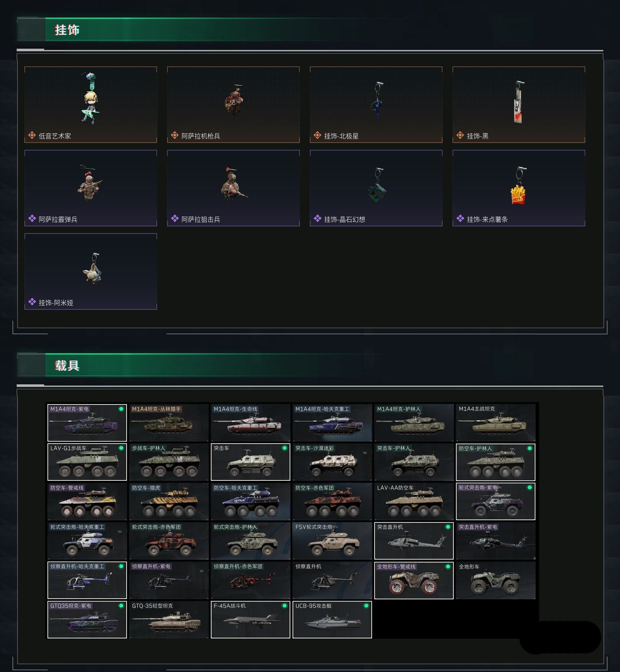The image size is (620, 672).
Task: Select the 阿萨拉机枪兵 charm icon
Action: (x=234, y=100)
